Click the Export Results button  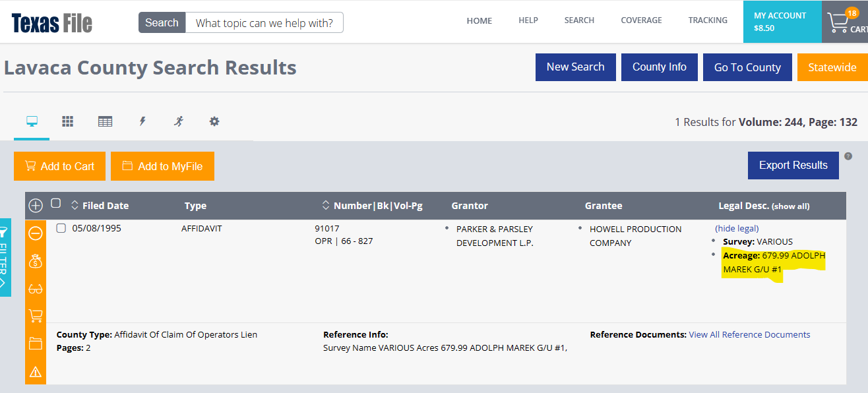click(793, 166)
